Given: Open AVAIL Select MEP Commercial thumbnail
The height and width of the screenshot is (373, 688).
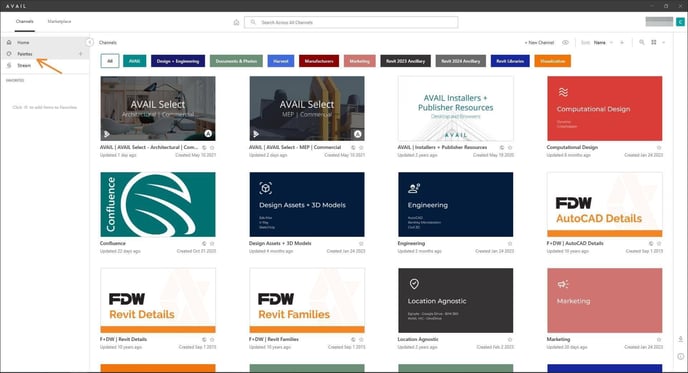Looking at the screenshot, I should click(307, 108).
